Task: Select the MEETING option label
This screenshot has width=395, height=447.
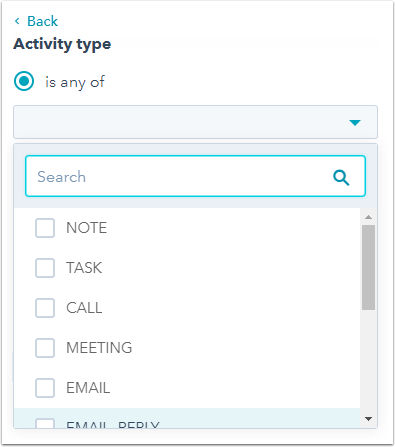Action: (99, 348)
